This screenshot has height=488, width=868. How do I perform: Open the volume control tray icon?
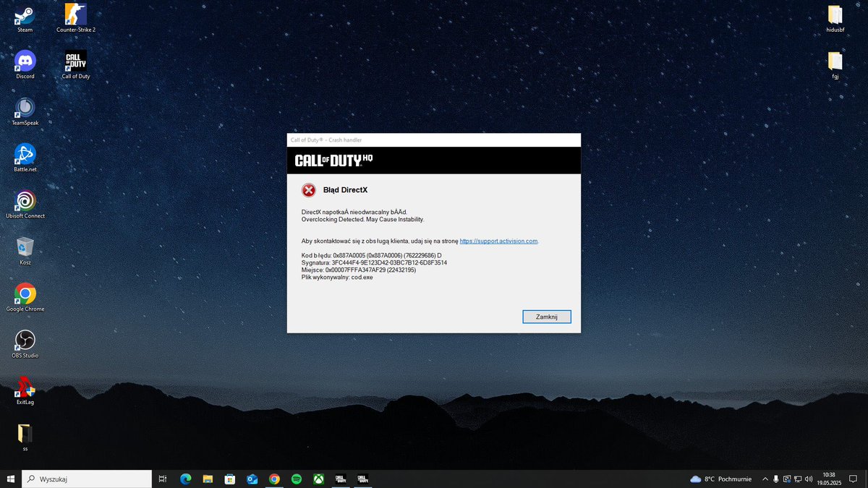[x=809, y=479]
